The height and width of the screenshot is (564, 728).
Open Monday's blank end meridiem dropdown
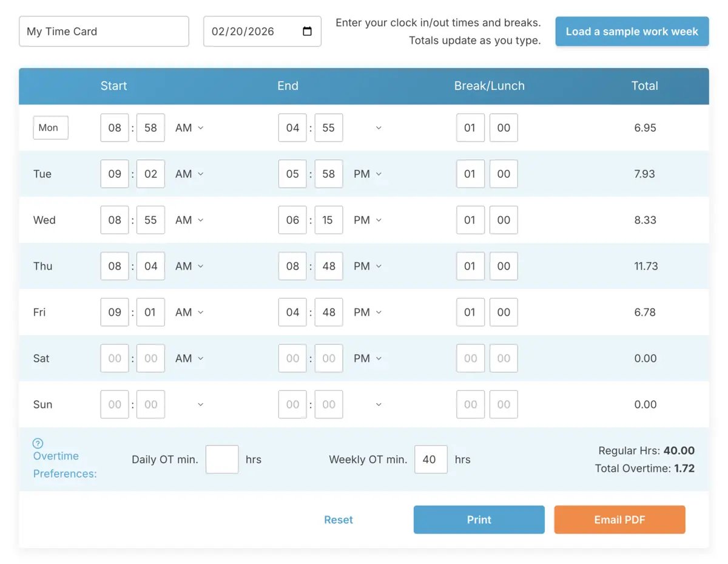point(379,127)
